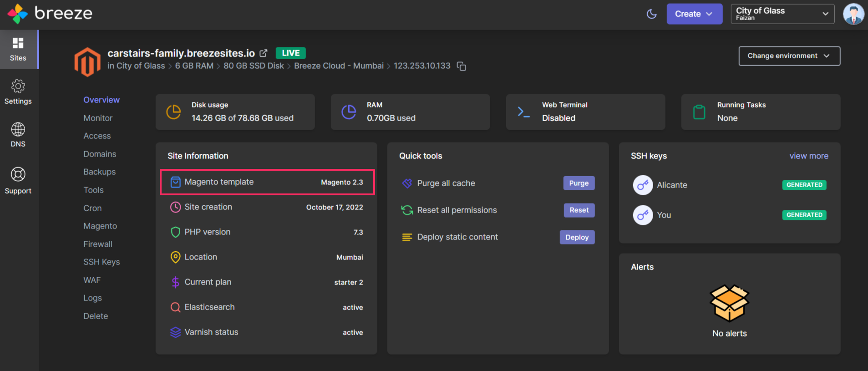Click the 'Magento 2.3' value
This screenshot has width=868, height=371.
[342, 182]
